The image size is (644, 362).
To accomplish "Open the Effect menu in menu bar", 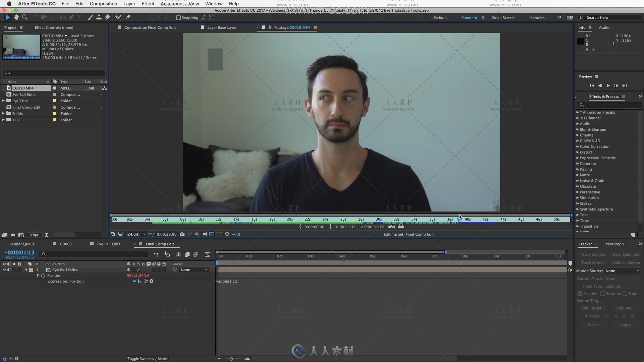I will pos(148,4).
